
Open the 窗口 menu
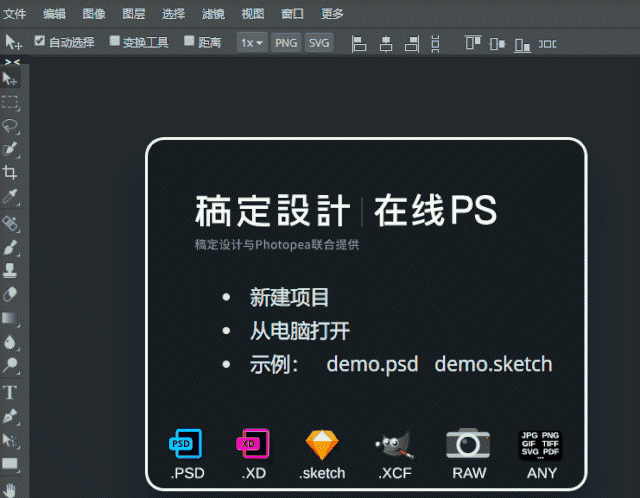click(x=292, y=14)
